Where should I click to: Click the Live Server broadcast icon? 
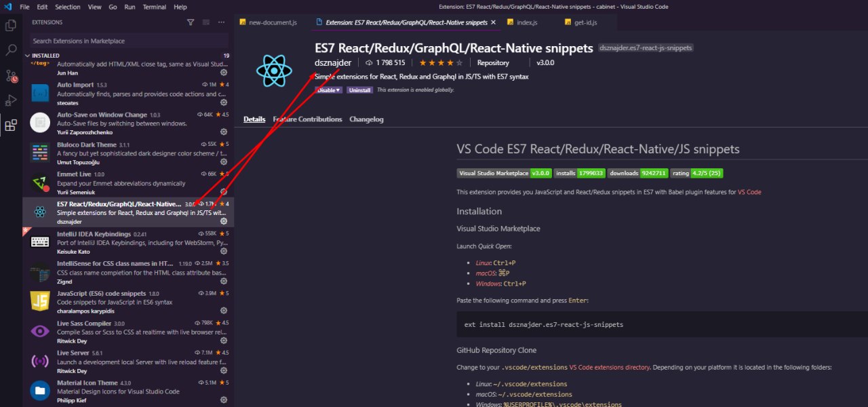tap(40, 362)
